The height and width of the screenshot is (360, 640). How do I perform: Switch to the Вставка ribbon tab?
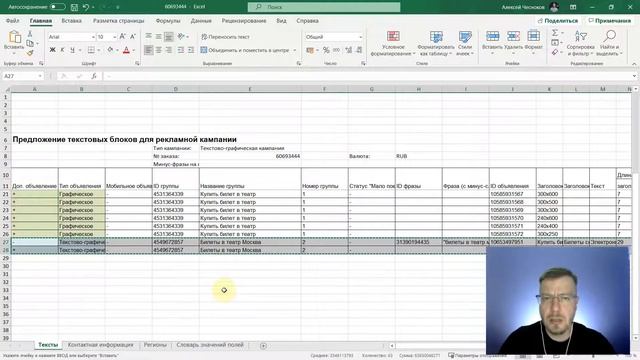(71, 21)
